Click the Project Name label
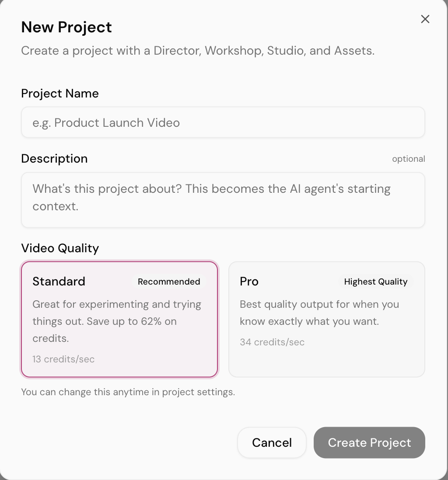 tap(60, 94)
